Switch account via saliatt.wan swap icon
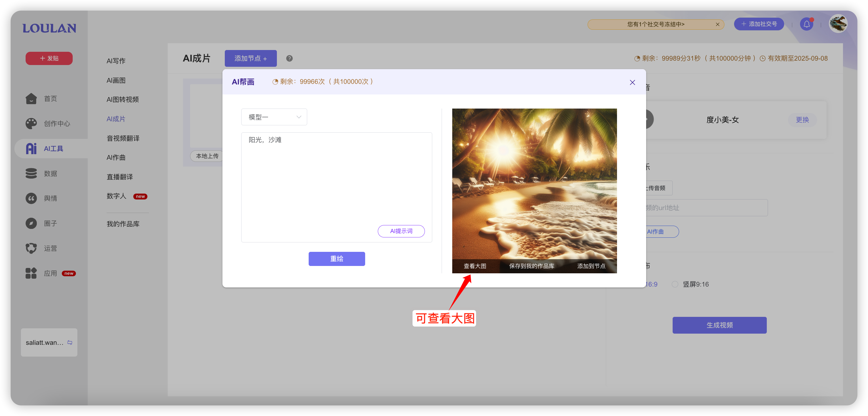The width and height of the screenshot is (868, 416). click(x=70, y=342)
